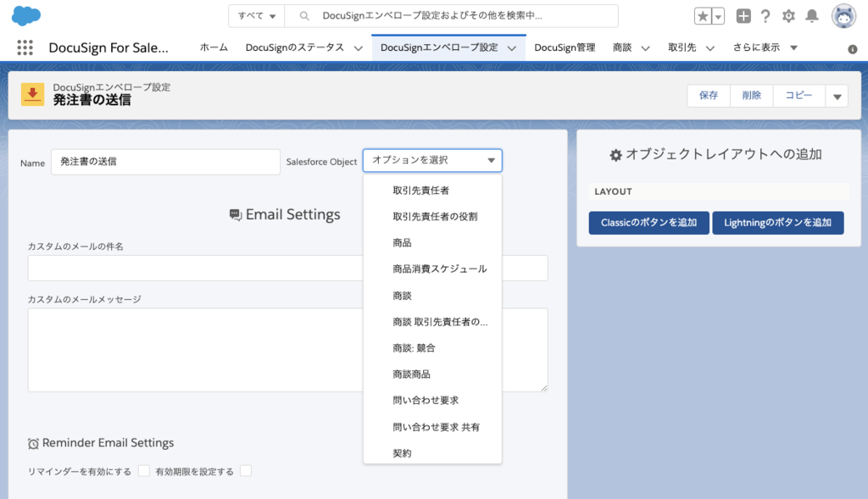
Task: Click the search magnifier icon
Action: 304,16
